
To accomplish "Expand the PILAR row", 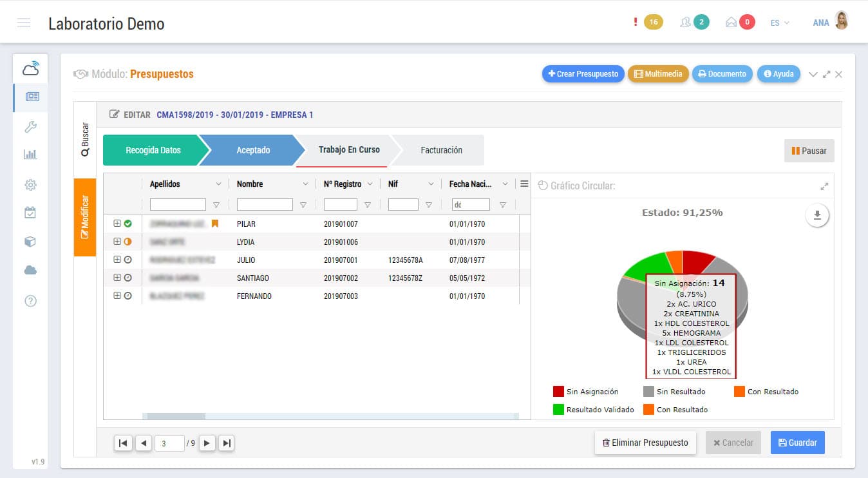I will [x=117, y=224].
